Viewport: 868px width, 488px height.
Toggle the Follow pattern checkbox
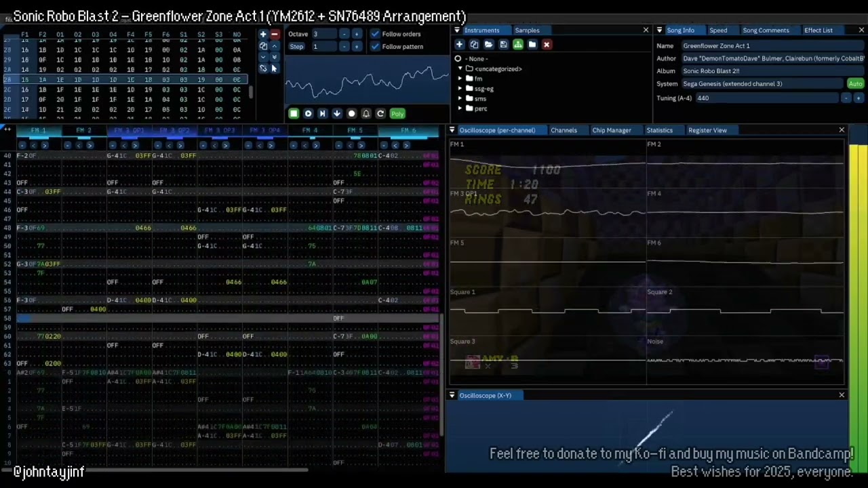tap(375, 47)
